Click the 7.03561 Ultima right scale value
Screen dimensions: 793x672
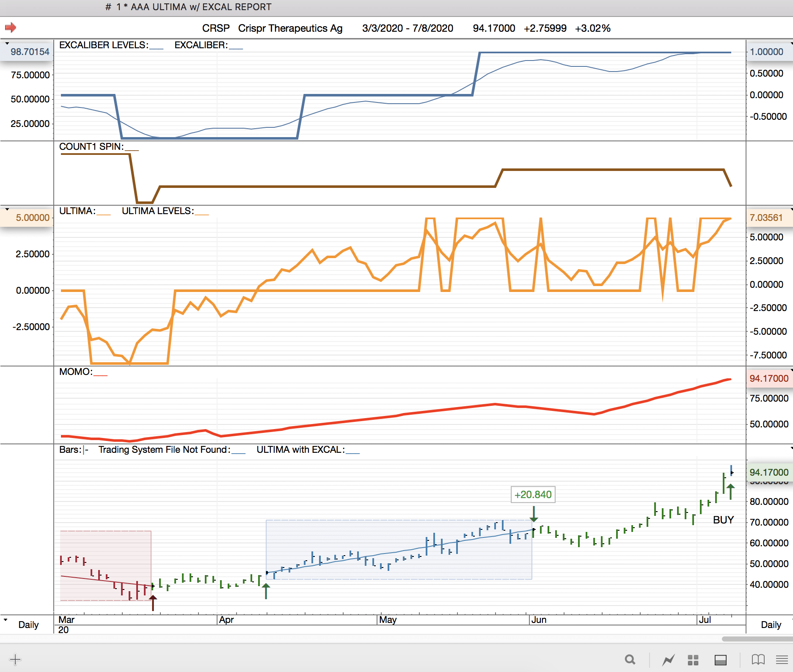pyautogui.click(x=766, y=218)
